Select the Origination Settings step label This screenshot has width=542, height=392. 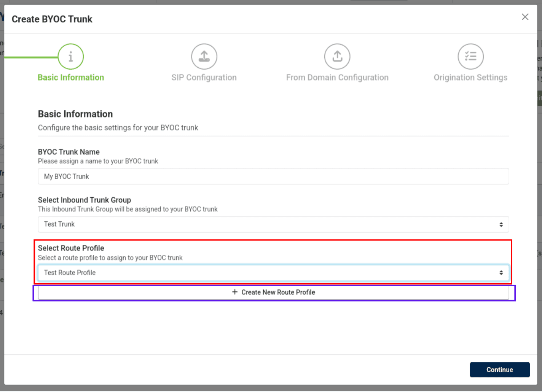(x=470, y=78)
